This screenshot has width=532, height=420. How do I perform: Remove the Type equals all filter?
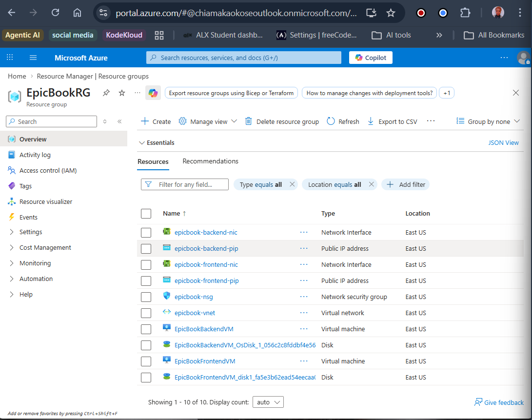(x=292, y=184)
